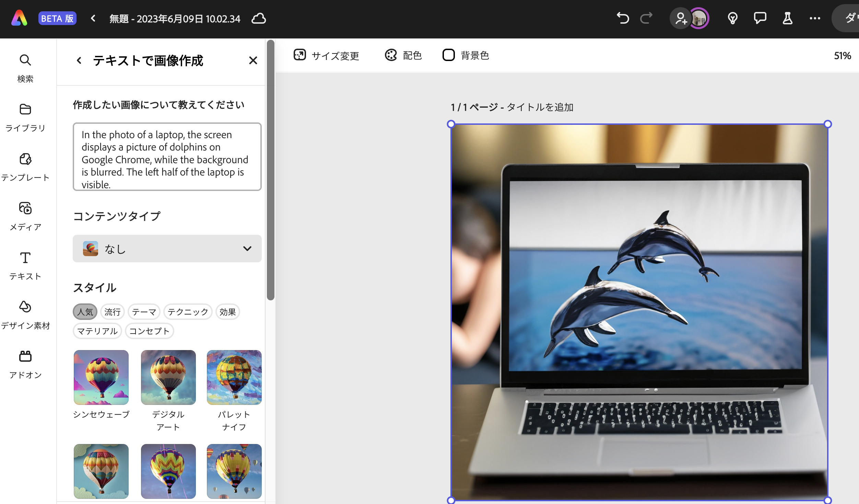
Task: Open the アドオン add-ons sidebar item
Action: [x=25, y=365]
